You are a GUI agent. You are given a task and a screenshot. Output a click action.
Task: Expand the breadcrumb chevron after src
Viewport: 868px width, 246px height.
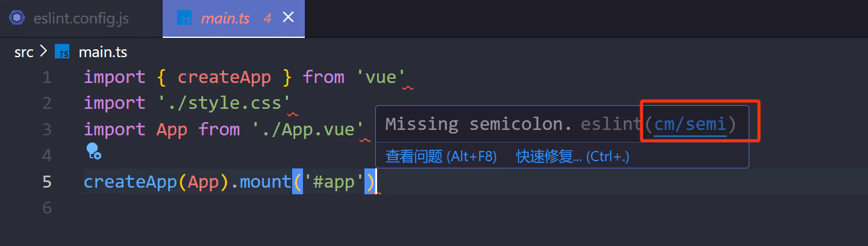pos(43,52)
